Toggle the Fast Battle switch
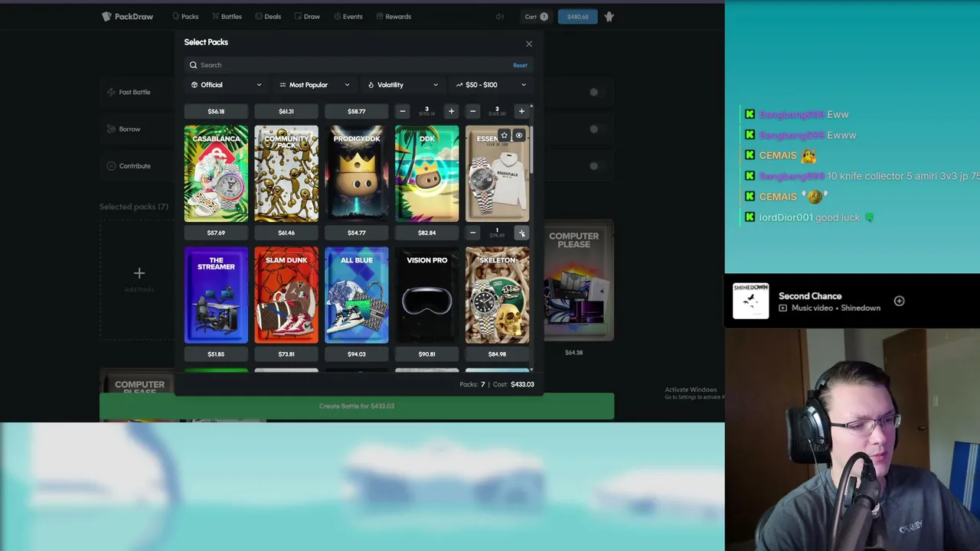Viewport: 980px width, 551px height. (593, 92)
